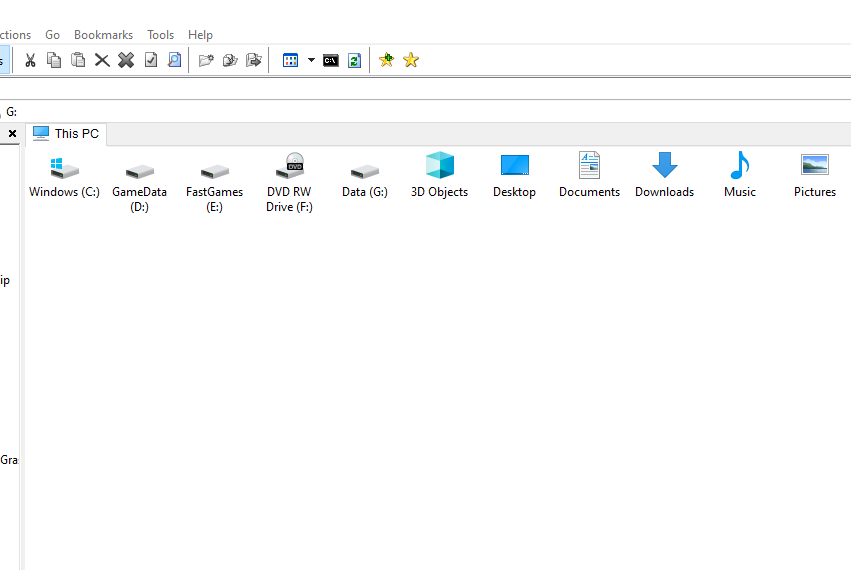
Task: Open the Bookmarks menu
Action: (104, 35)
